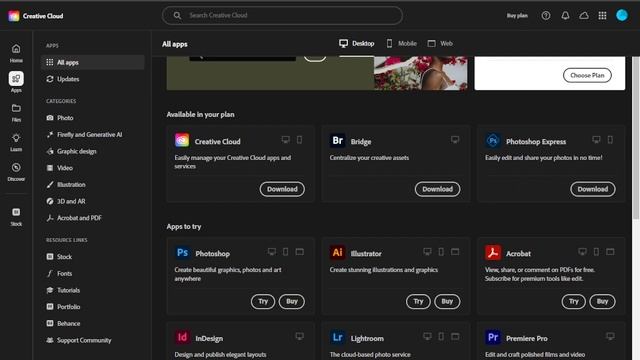Screen dimensions: 640x360
Task: Open Discover in the left rail
Action: click(x=16, y=172)
